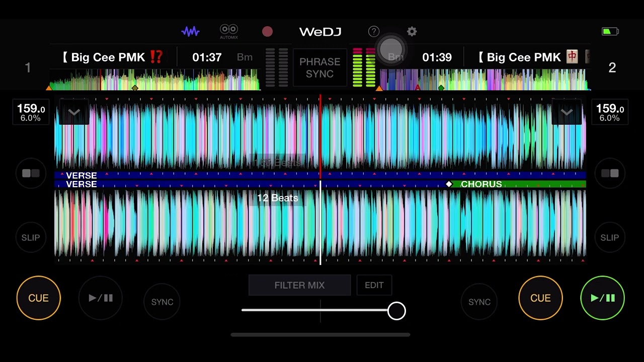Enable the Automix feature
Image resolution: width=644 pixels, height=362 pixels.
coord(229,32)
